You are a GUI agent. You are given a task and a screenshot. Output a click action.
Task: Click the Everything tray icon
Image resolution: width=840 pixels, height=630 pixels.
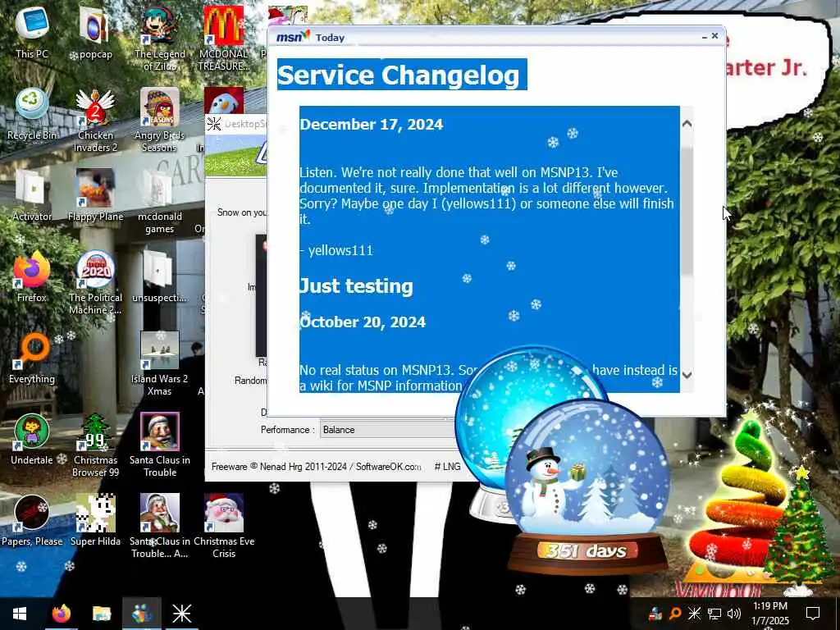pos(675,614)
